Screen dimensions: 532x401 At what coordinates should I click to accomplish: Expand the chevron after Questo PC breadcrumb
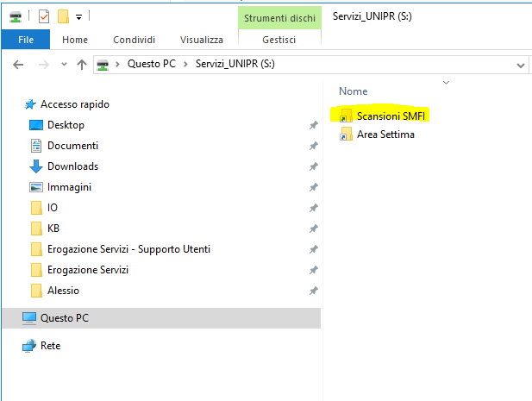(x=186, y=65)
